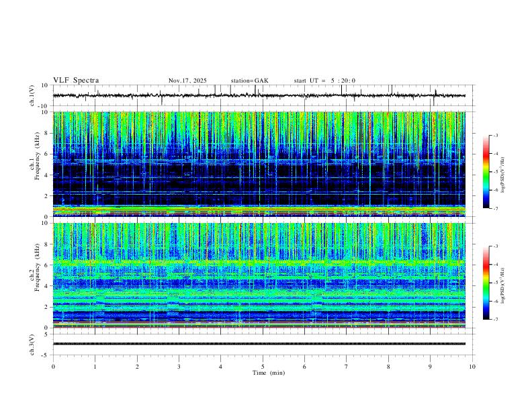The image size is (532, 411).
Task: Click the ch.1 voltage waveform trace at top
Action: 259,95
